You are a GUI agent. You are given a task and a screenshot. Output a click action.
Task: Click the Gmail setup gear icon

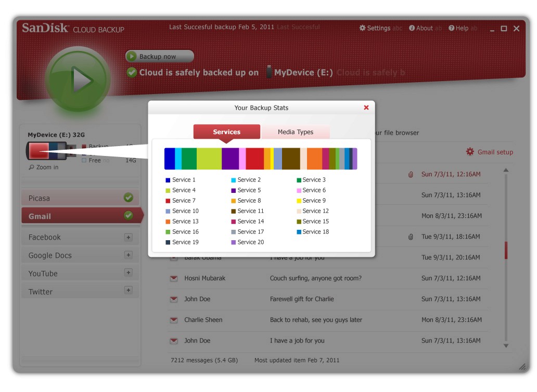tap(470, 151)
